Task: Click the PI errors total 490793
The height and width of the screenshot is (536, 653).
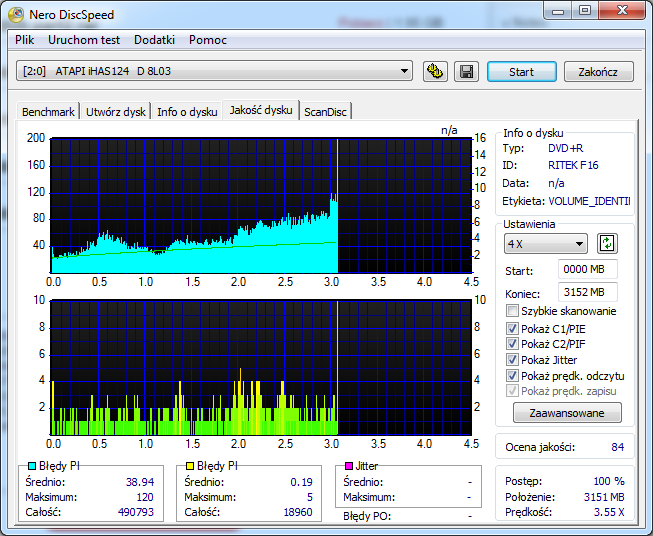Action: point(136,512)
